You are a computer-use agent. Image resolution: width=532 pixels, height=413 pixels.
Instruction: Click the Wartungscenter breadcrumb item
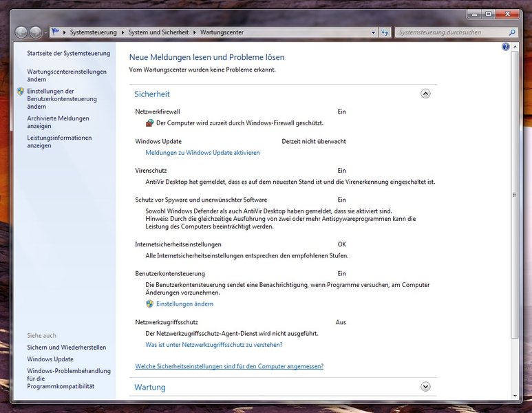coord(222,32)
